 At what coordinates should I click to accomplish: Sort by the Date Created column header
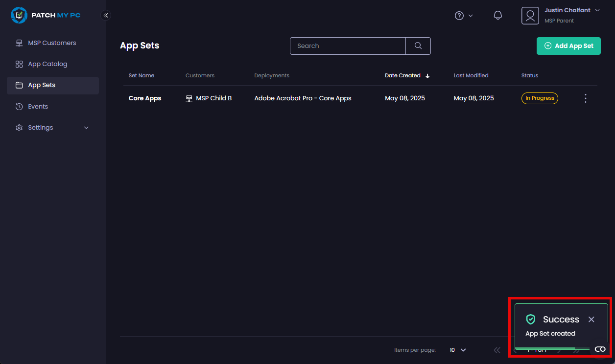tap(402, 75)
